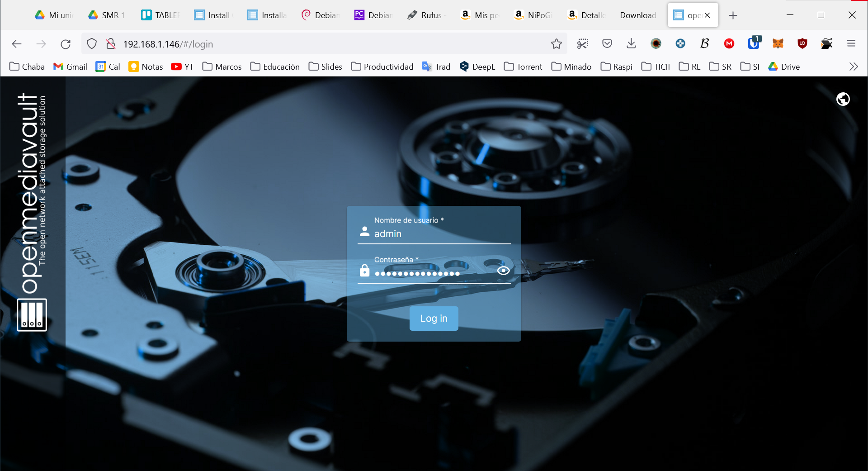
Task: Open the Torrent bookmarks folder
Action: coord(523,67)
